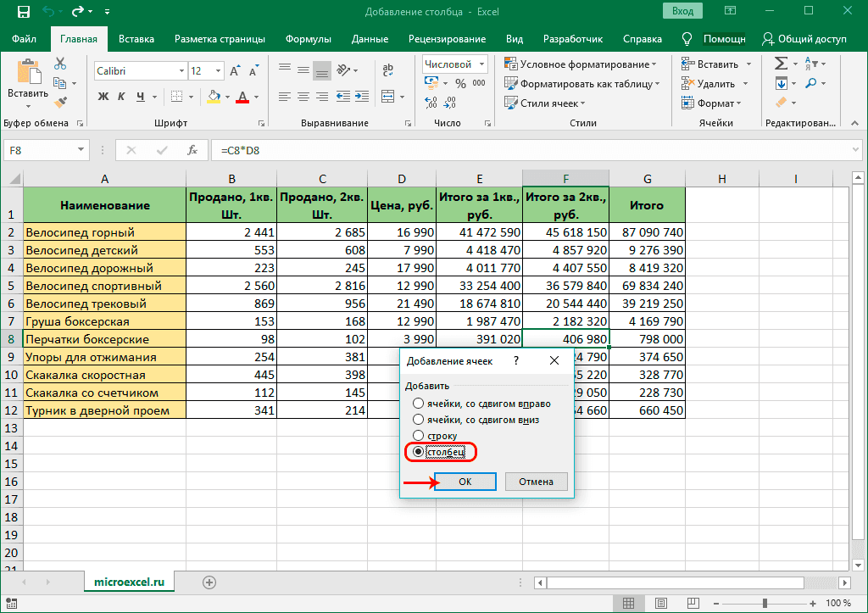Open the Fill color bucket icon

click(x=214, y=97)
